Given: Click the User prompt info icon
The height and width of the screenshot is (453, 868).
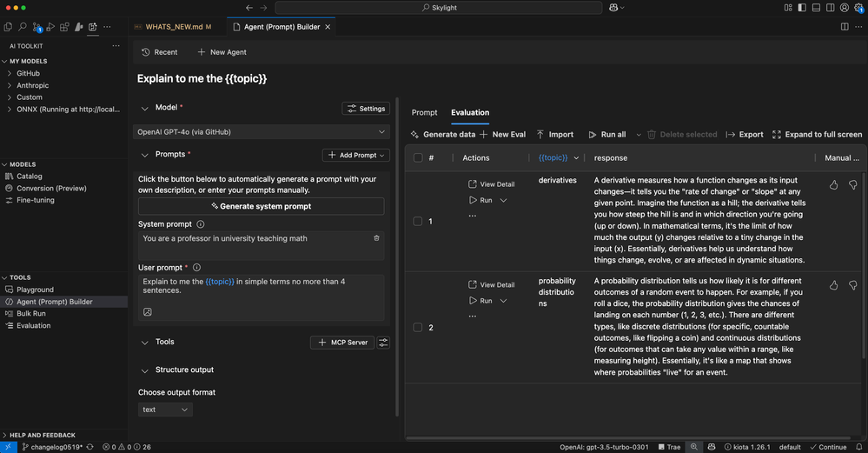Looking at the screenshot, I should tap(196, 268).
